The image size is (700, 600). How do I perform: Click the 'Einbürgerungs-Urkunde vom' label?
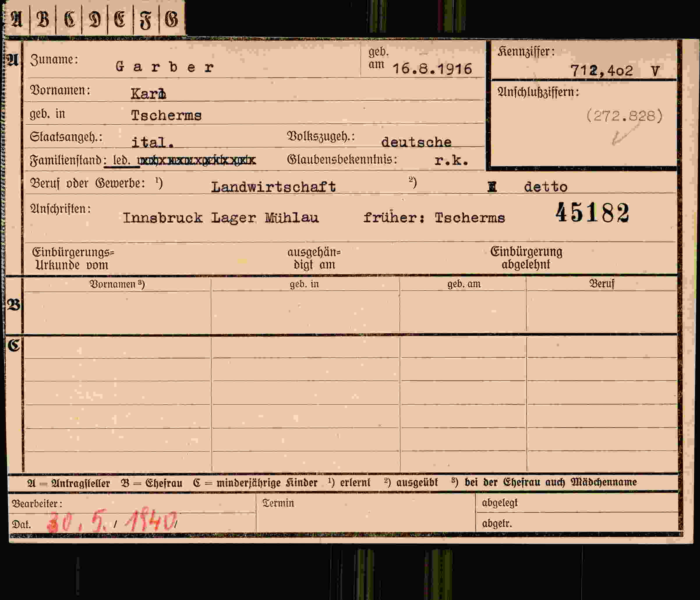click(73, 258)
